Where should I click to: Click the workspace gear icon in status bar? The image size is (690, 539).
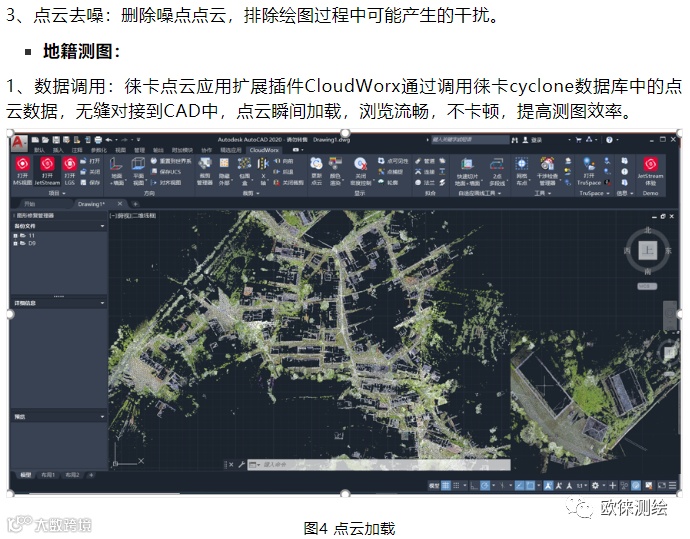(595, 485)
